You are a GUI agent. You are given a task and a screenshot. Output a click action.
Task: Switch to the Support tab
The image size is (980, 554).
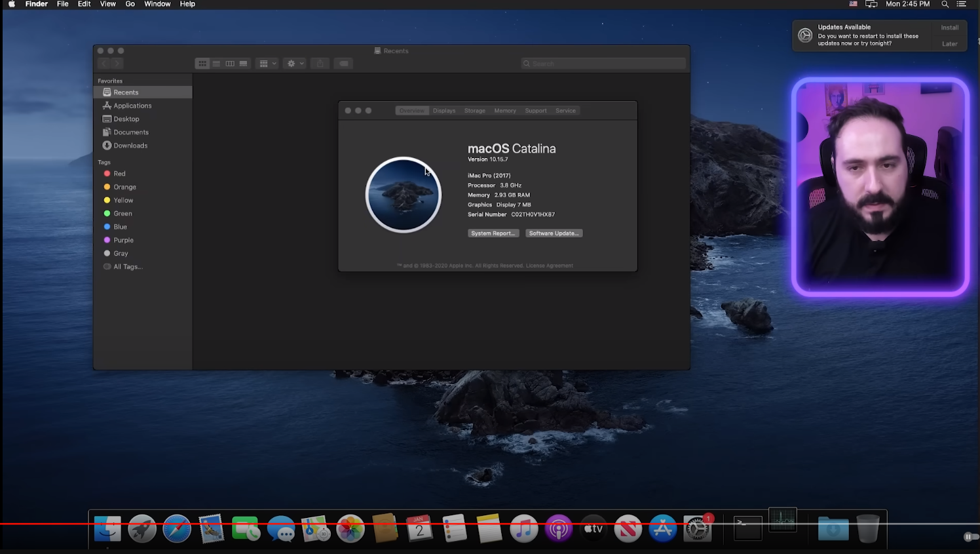point(536,111)
